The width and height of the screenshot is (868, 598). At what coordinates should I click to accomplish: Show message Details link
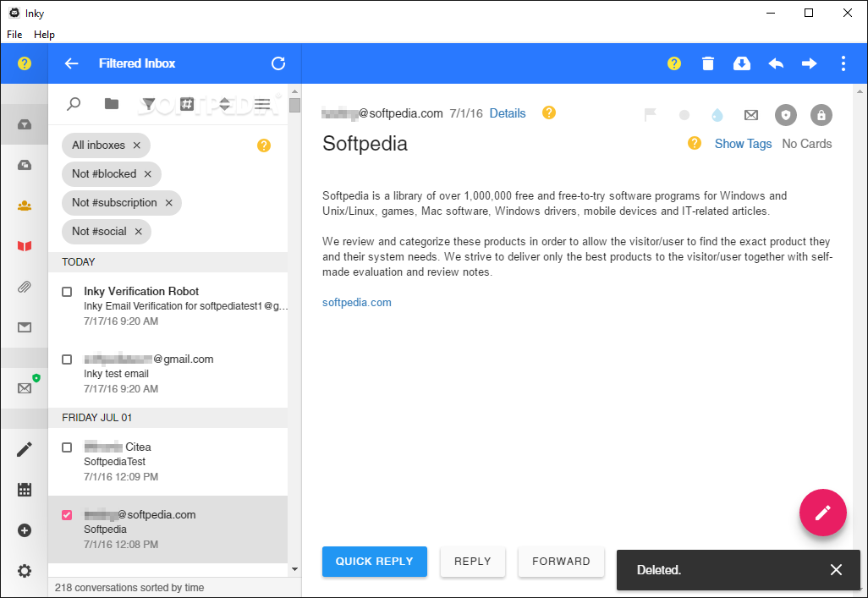coord(508,113)
